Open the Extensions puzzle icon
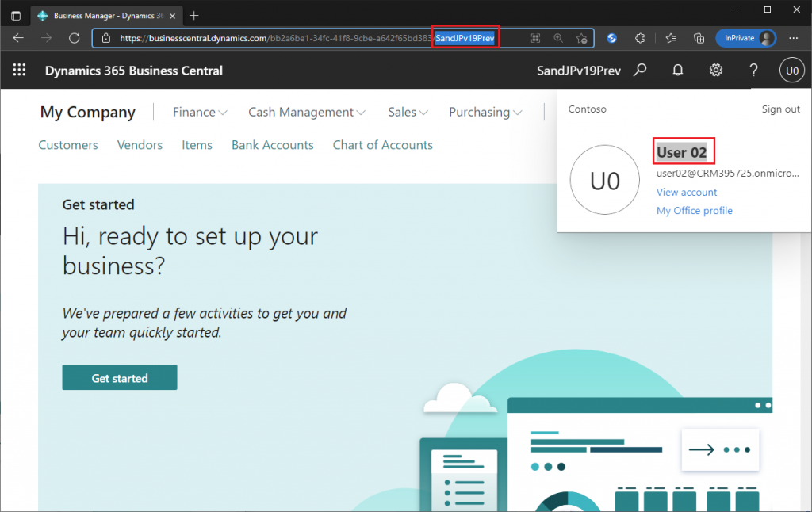This screenshot has width=812, height=512. (640, 38)
